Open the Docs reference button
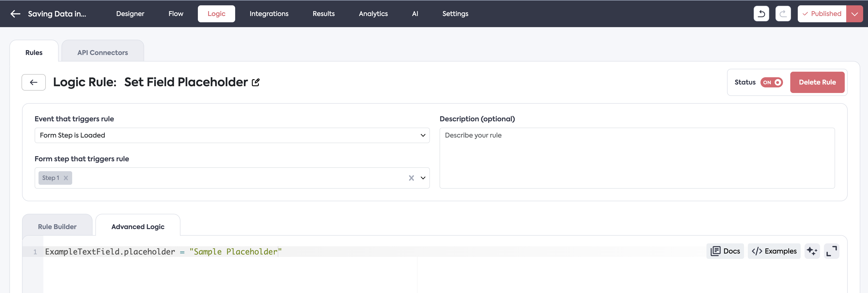The image size is (868, 293). [725, 251]
